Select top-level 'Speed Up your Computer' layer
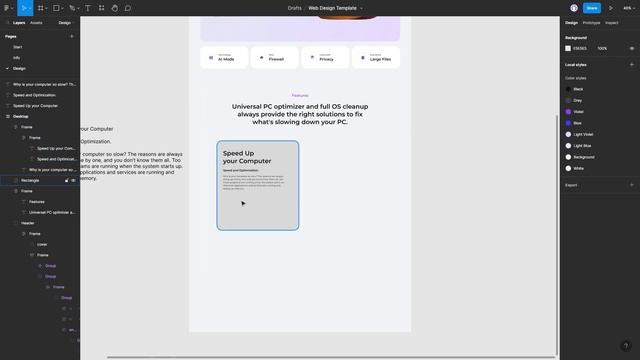This screenshot has width=640, height=360. point(35,106)
